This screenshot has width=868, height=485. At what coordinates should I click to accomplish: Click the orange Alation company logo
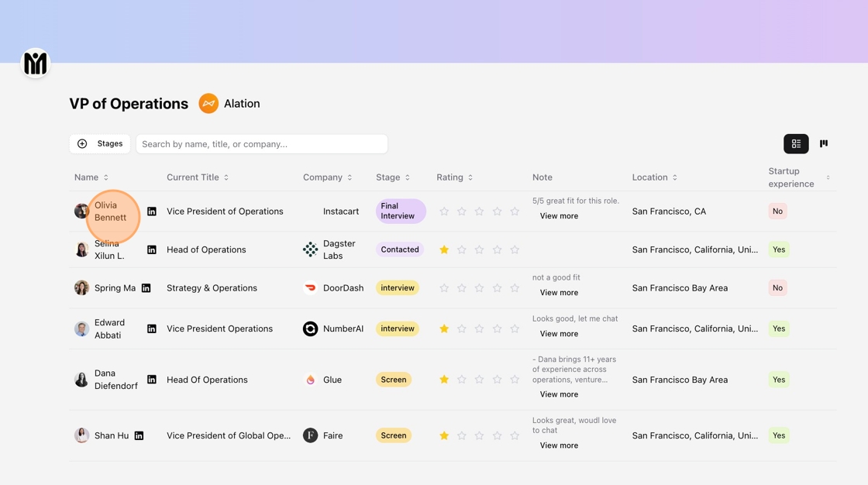coord(208,104)
